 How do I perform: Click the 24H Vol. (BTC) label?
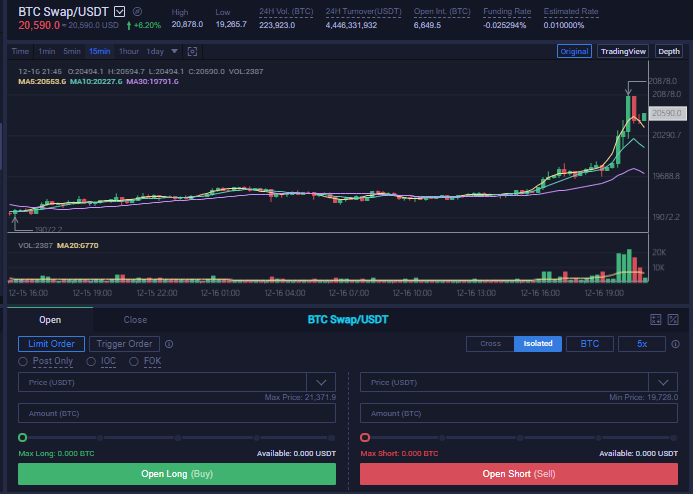(286, 11)
